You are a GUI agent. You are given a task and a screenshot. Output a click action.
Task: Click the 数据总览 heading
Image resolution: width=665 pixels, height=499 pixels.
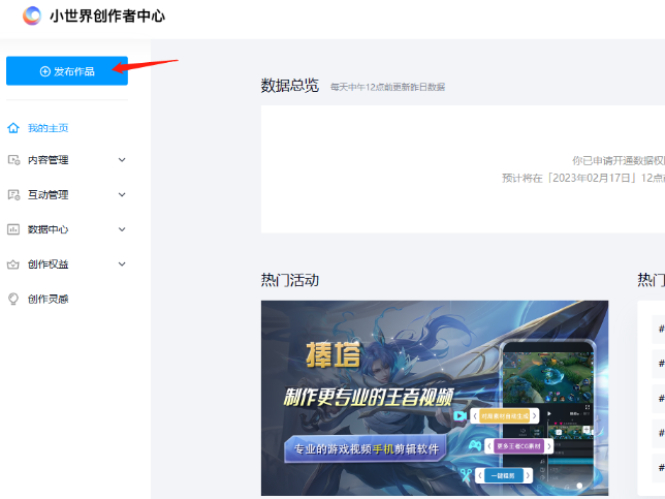pos(290,85)
